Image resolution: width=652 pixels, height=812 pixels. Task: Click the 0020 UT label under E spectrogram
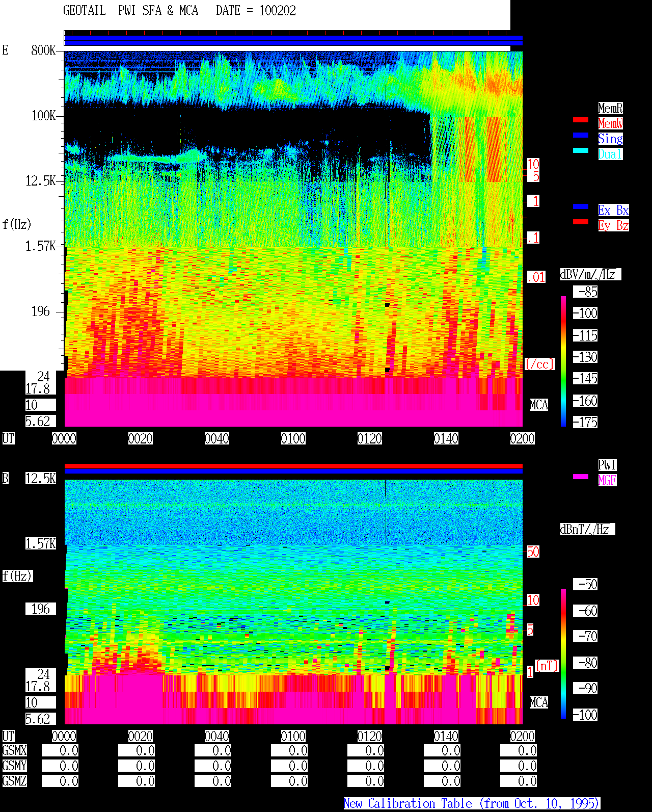click(x=141, y=438)
